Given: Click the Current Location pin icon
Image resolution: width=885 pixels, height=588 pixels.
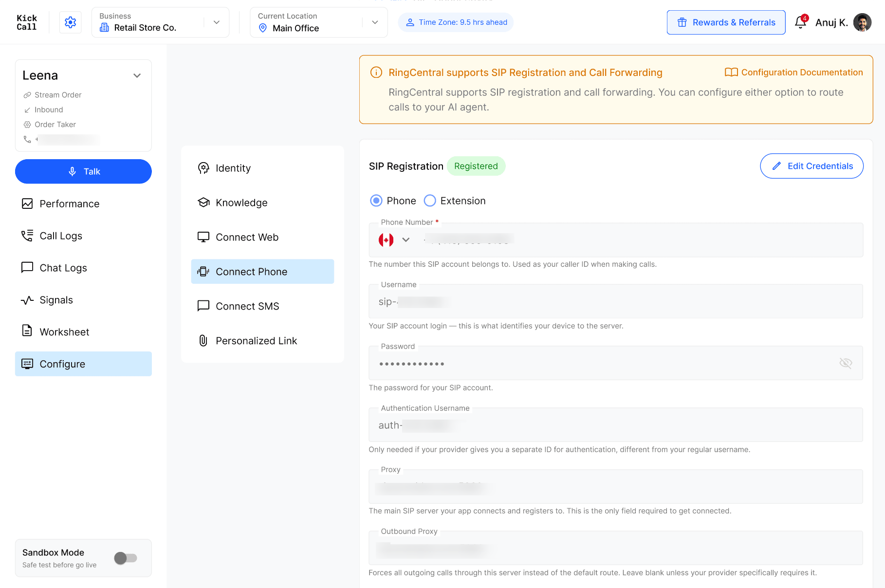Looking at the screenshot, I should point(263,28).
